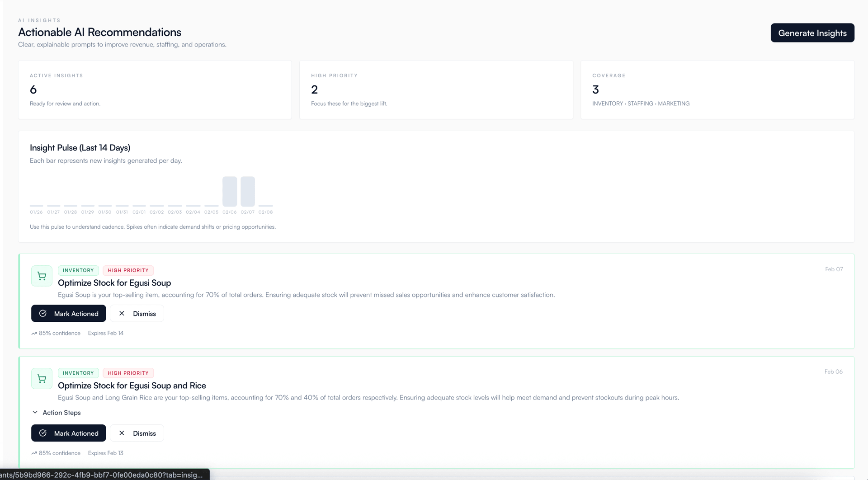Select the HIGH PRIORITY badge on Feb 07 card
The image size is (868, 480).
click(x=128, y=270)
